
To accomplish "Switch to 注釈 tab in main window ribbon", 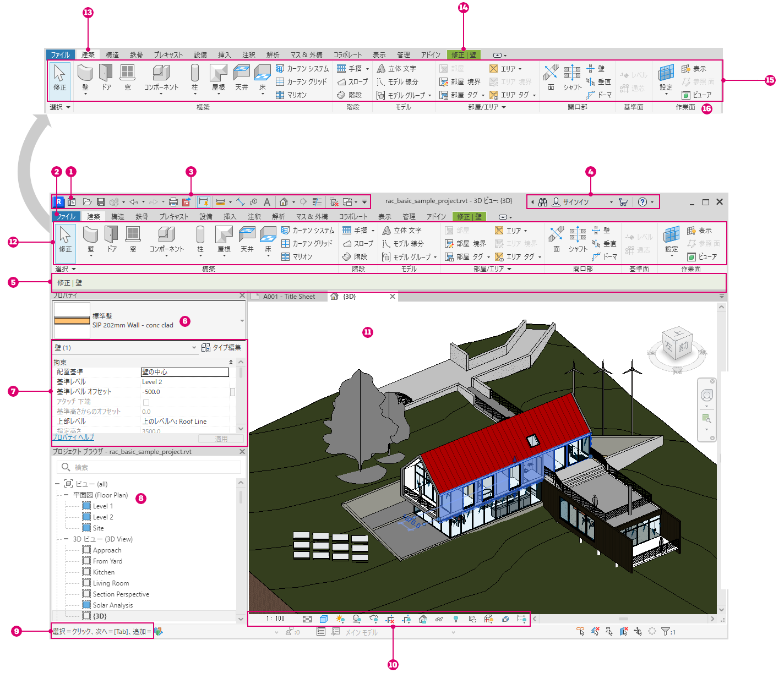I will [x=254, y=216].
